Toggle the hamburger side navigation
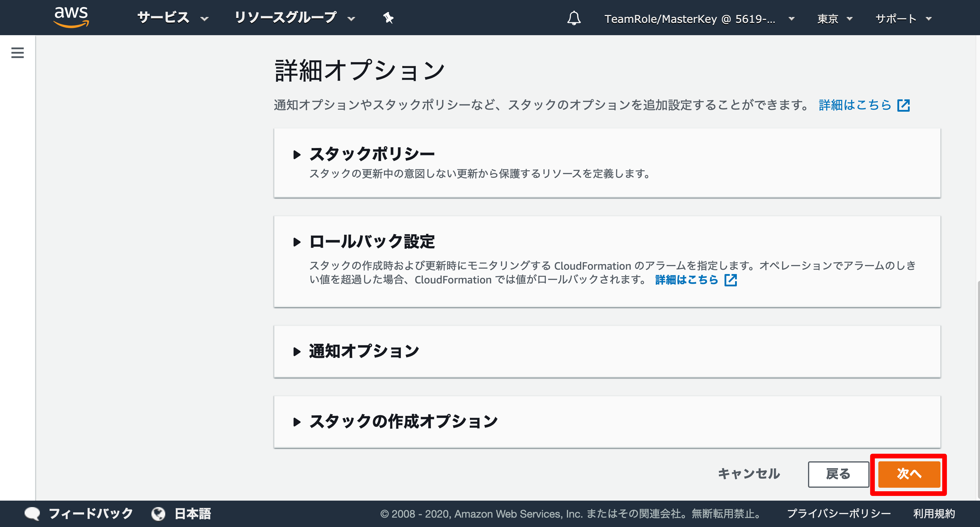This screenshot has width=980, height=527. tap(18, 52)
